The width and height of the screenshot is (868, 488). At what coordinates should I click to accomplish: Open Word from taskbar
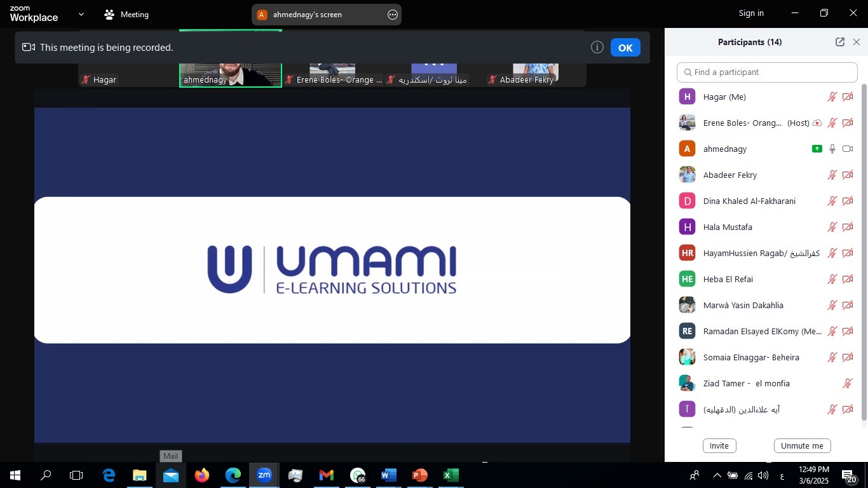coord(389,475)
